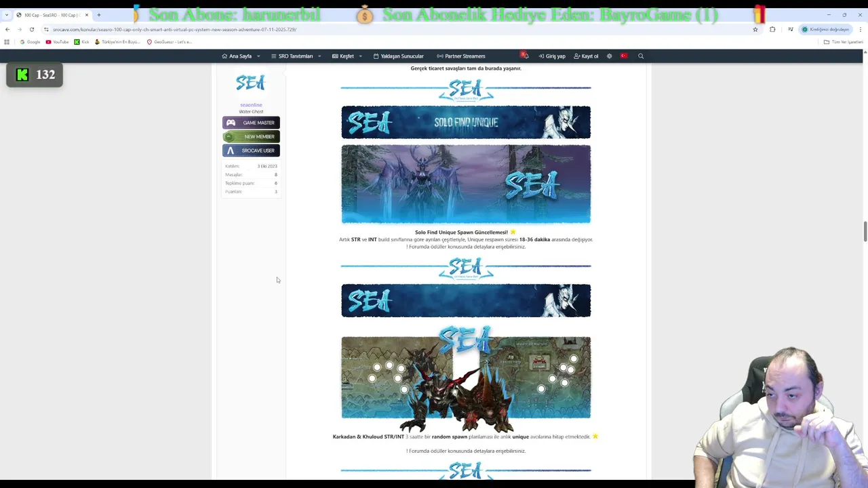Go to Ana Sayfa
This screenshot has height=488, width=868.
click(x=237, y=56)
